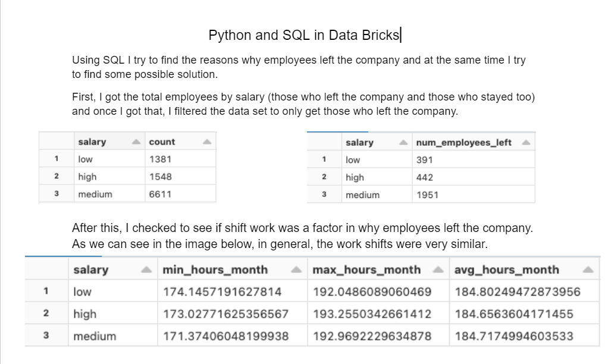
Task: Click the max hours value 193.2550342661412
Action: (372, 314)
